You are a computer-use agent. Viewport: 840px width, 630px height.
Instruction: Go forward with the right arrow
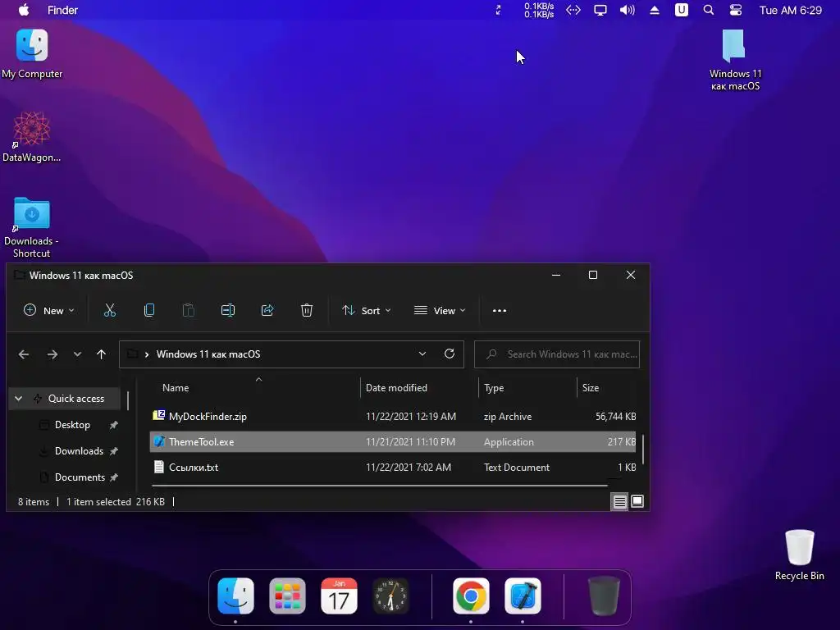pos(52,354)
